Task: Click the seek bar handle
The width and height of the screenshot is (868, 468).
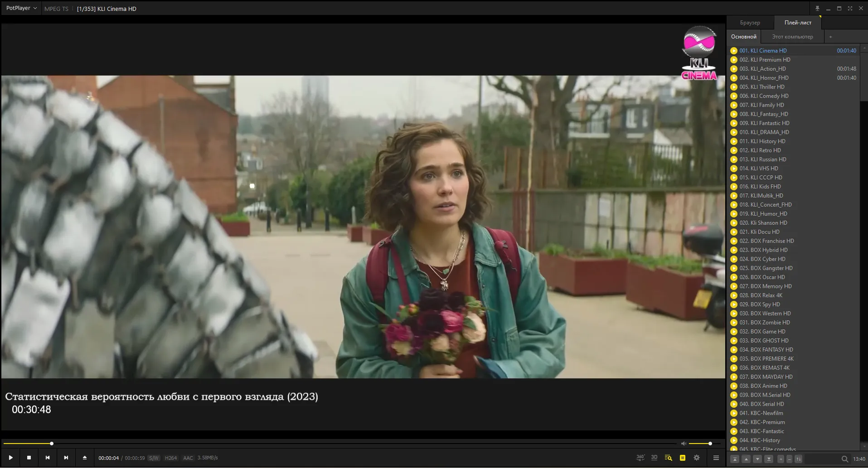Action: click(x=52, y=444)
